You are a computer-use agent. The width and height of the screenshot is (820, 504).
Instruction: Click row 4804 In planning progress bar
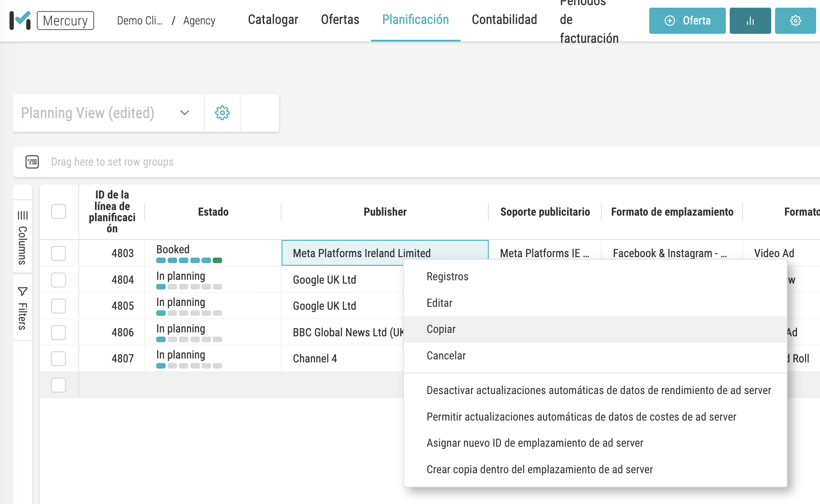point(189,287)
